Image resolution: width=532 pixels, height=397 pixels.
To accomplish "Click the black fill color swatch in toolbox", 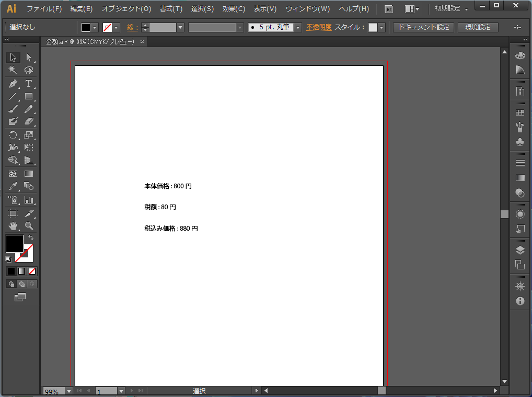I will tap(14, 243).
